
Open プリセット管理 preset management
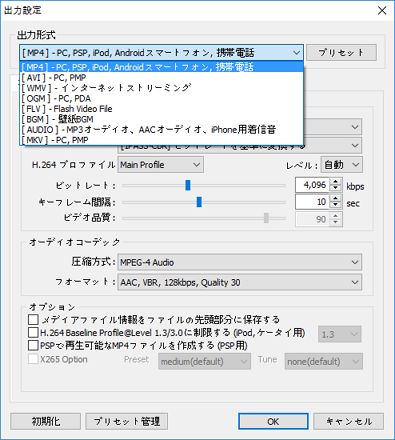(127, 422)
